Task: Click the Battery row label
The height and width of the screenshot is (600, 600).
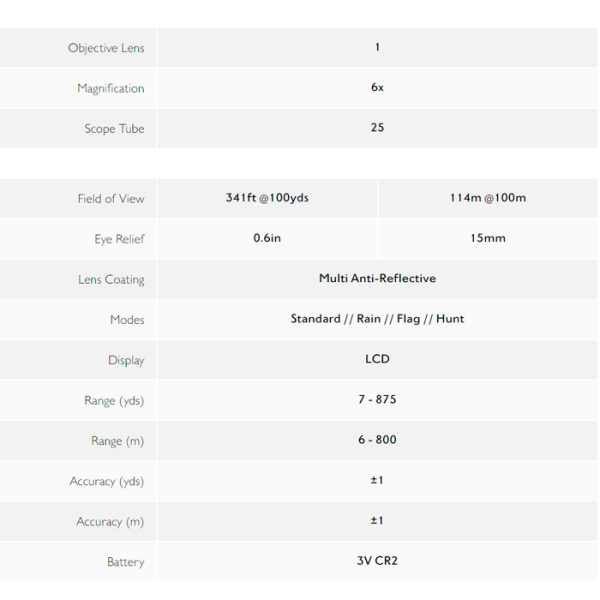Action: click(x=126, y=562)
